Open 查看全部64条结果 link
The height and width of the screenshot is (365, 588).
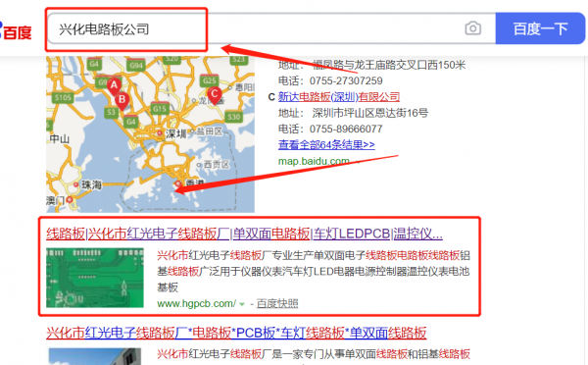326,144
